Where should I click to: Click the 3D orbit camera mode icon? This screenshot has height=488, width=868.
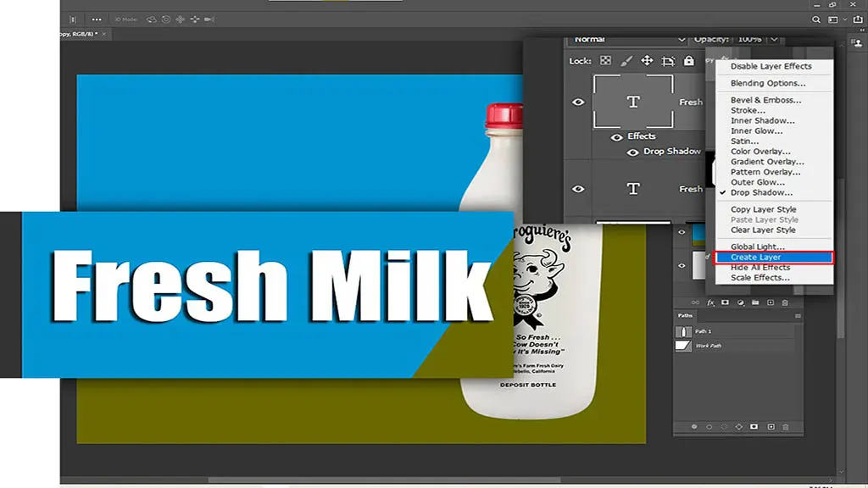click(x=151, y=19)
